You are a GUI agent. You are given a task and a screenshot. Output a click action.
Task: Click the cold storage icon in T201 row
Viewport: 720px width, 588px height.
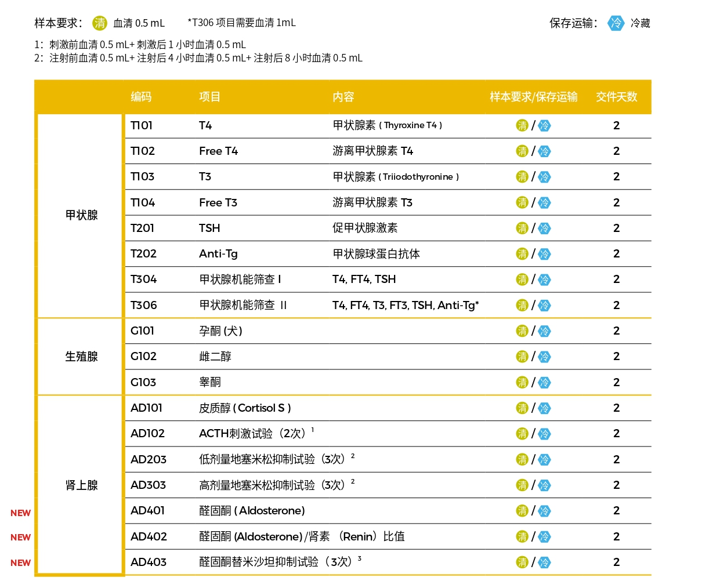544,228
